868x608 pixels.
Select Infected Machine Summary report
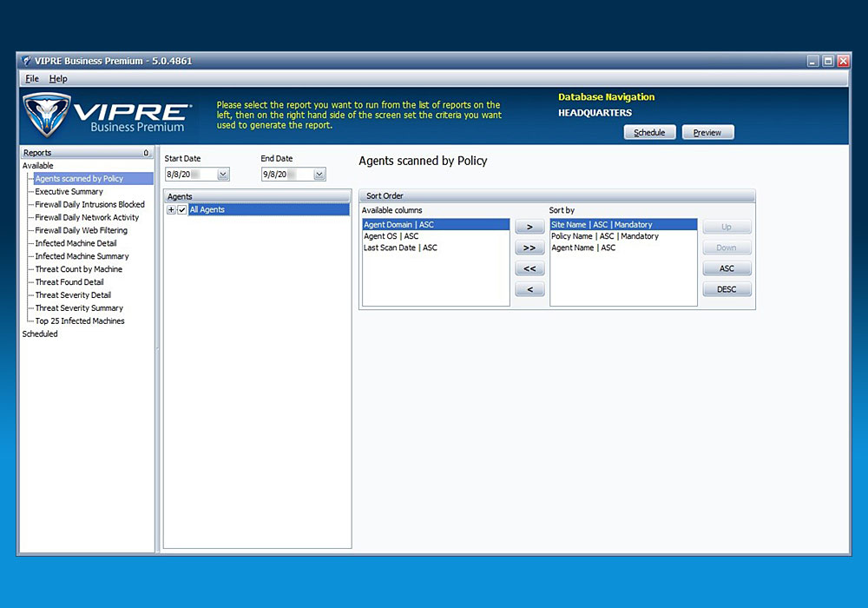pyautogui.click(x=82, y=256)
